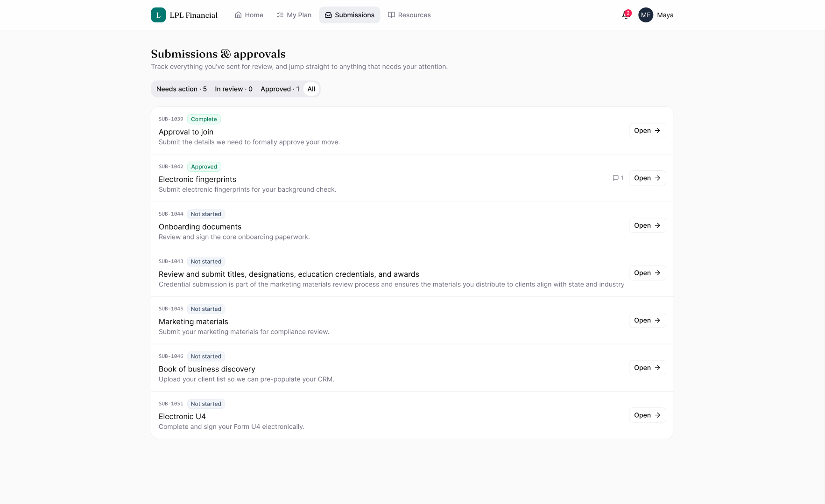The height and width of the screenshot is (504, 825).
Task: Click 'Submit electronic fingerprints' description text
Action: [x=247, y=189]
